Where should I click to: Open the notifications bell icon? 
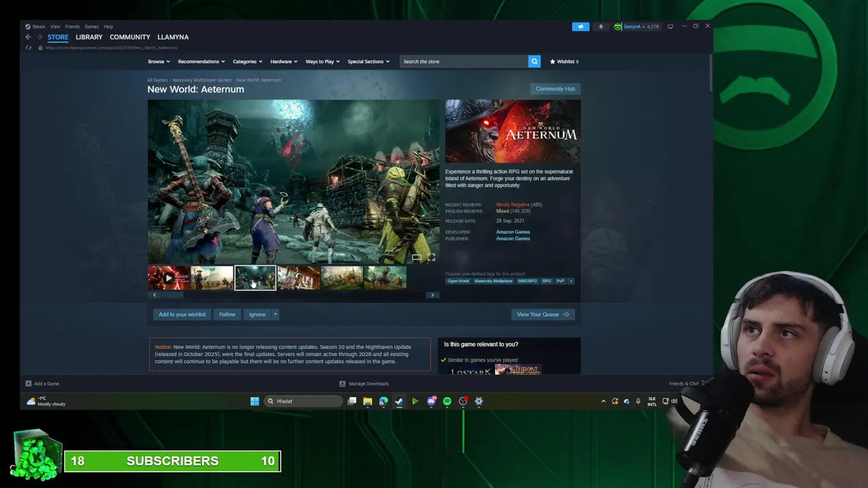[601, 26]
